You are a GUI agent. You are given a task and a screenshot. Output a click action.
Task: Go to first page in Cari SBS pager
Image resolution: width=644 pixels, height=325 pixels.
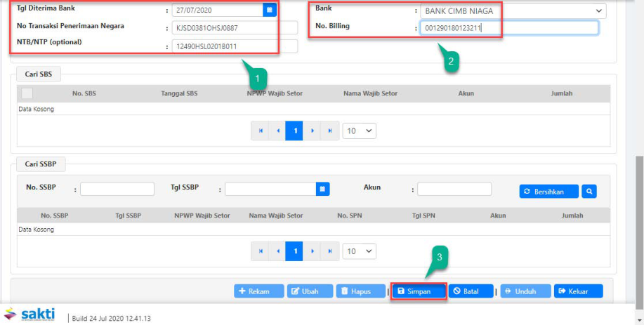261,131
